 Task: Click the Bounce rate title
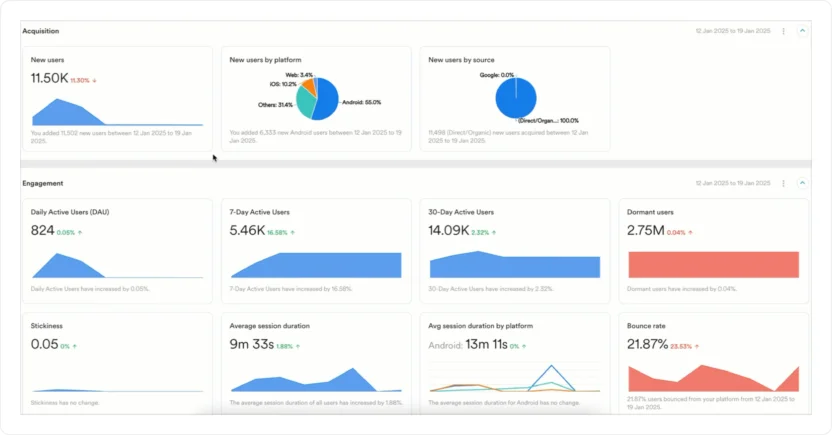(x=646, y=326)
